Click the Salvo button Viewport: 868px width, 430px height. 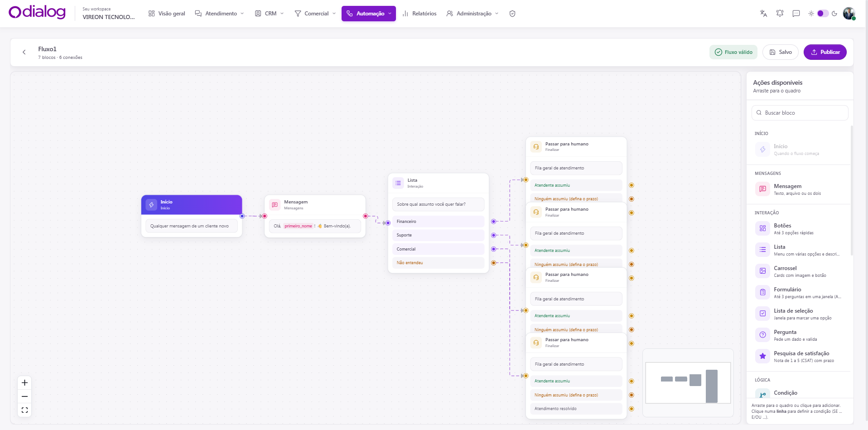click(780, 52)
